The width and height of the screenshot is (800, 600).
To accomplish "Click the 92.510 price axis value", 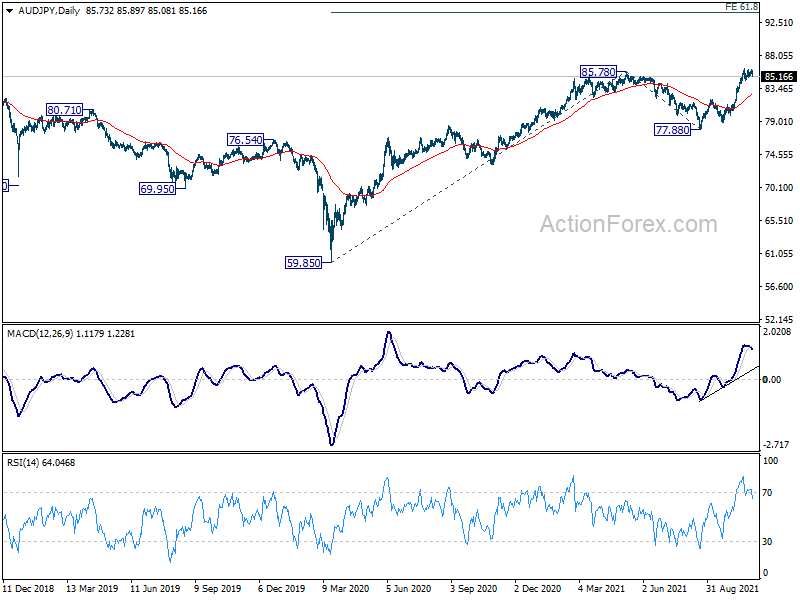I will (x=778, y=20).
